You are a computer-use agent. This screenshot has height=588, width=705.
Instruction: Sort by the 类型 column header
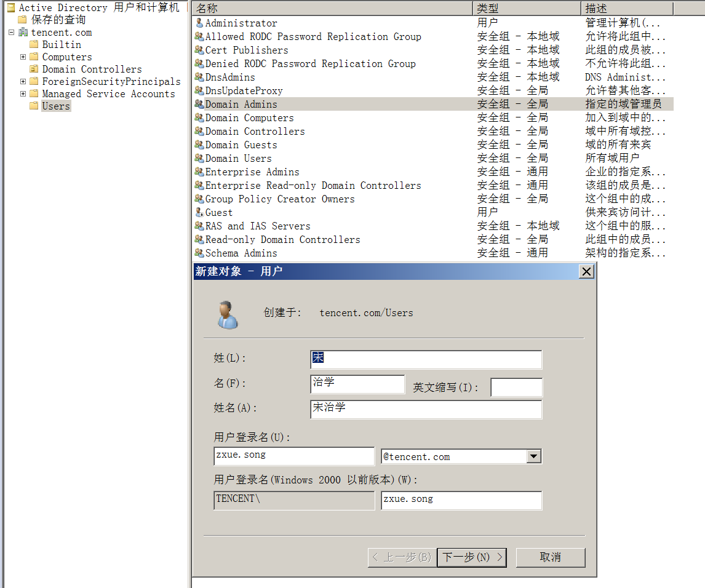click(x=527, y=8)
